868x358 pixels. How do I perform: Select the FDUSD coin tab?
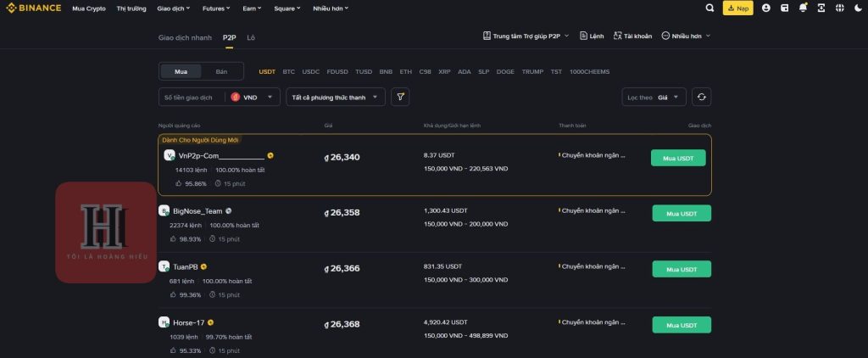337,71
